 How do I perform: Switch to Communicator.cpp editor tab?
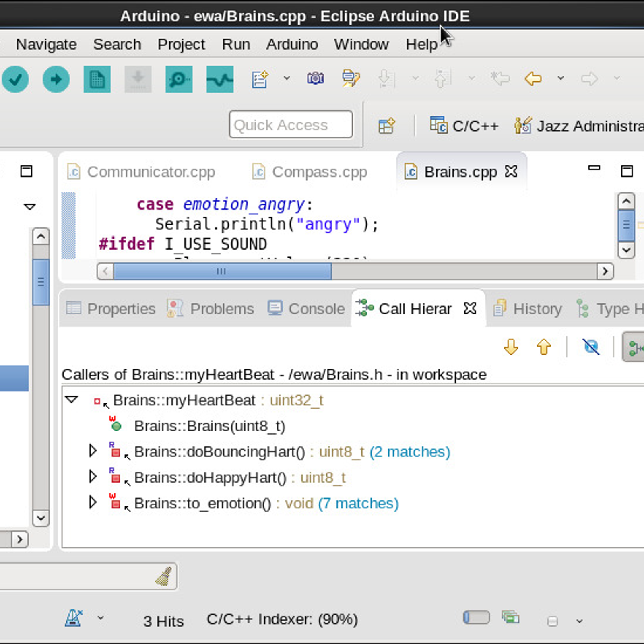click(x=141, y=172)
